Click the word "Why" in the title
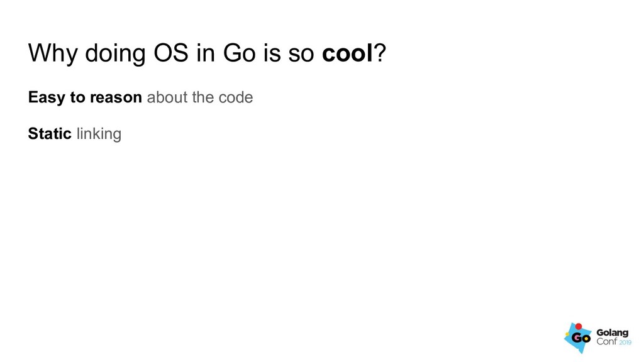This screenshot has width=644, height=362. tap(53, 54)
